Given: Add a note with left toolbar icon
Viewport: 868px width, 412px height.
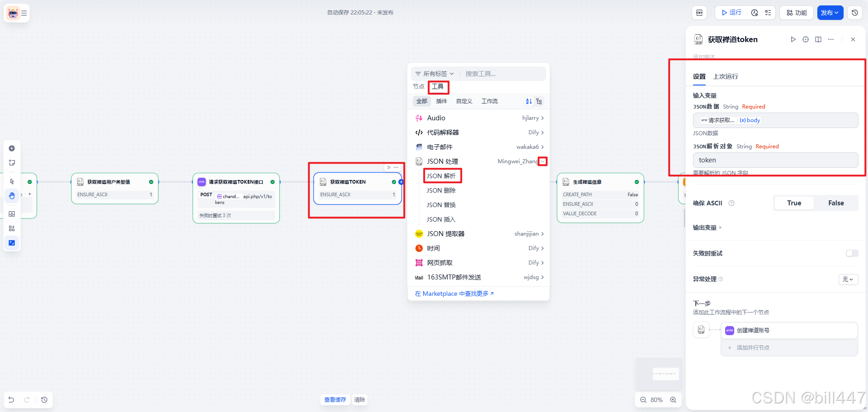Looking at the screenshot, I should click(x=12, y=163).
